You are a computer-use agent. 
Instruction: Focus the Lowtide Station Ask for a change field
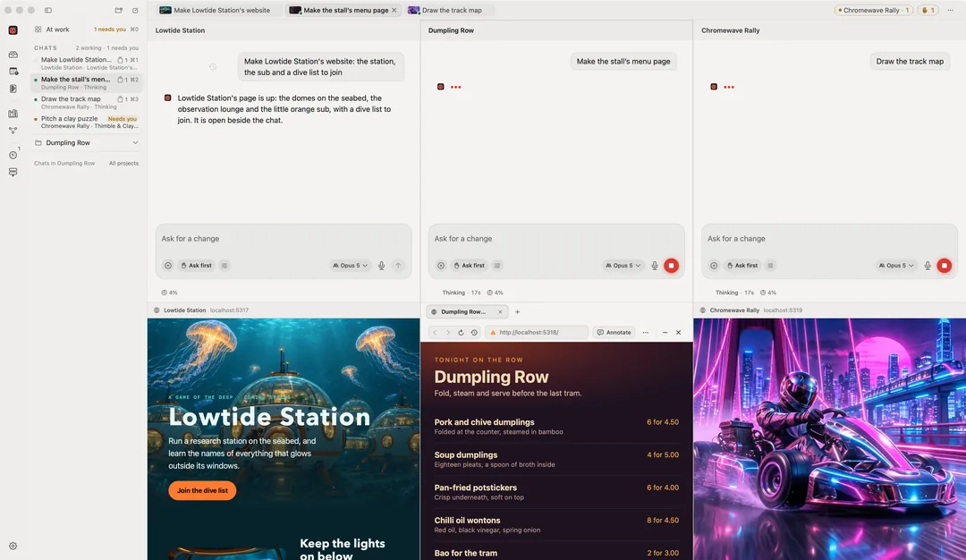(x=283, y=239)
